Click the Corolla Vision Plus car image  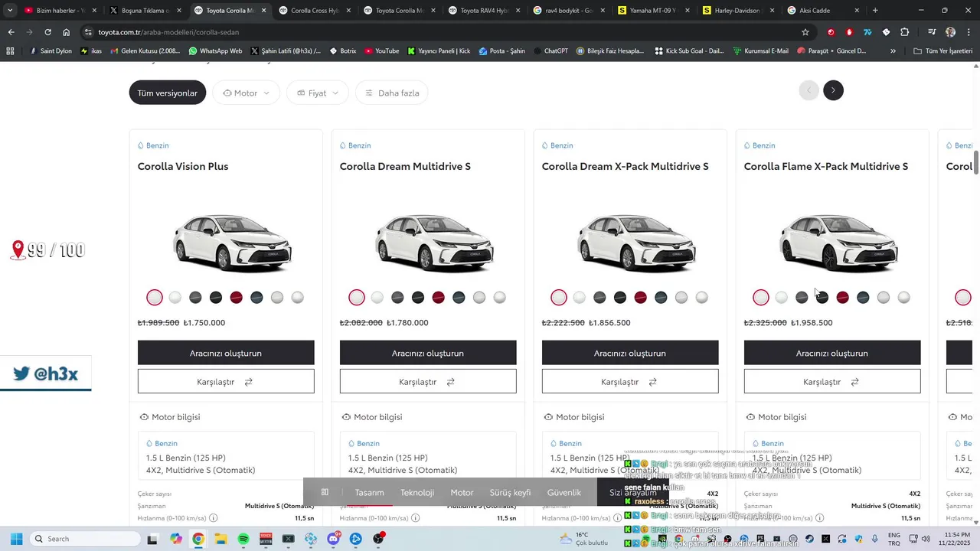coord(231,241)
